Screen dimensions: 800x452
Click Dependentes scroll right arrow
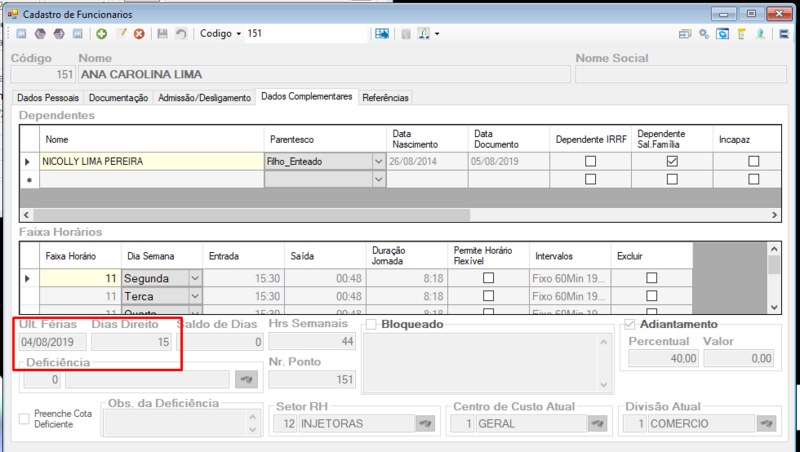pos(774,215)
